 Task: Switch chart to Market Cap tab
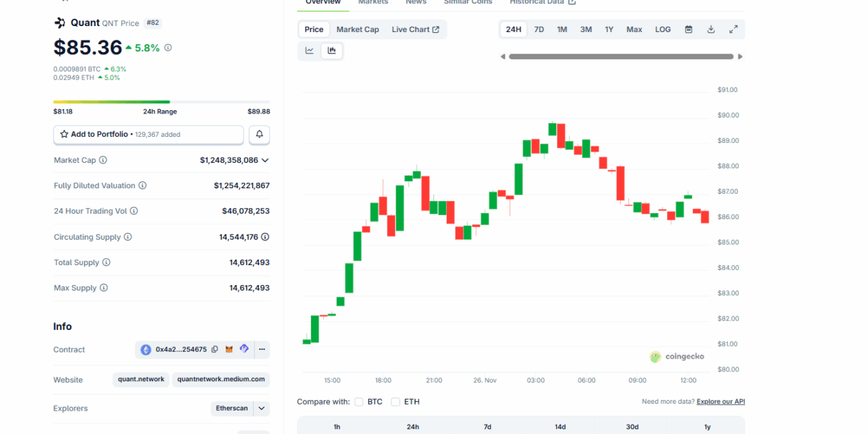click(x=357, y=29)
